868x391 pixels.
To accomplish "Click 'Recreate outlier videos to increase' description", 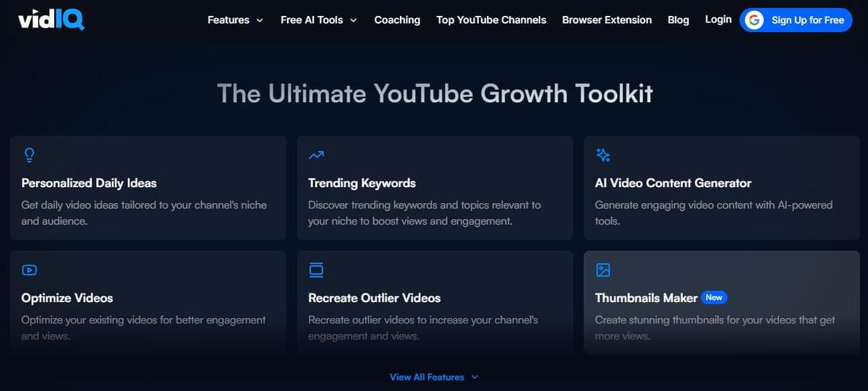I will pyautogui.click(x=423, y=328).
